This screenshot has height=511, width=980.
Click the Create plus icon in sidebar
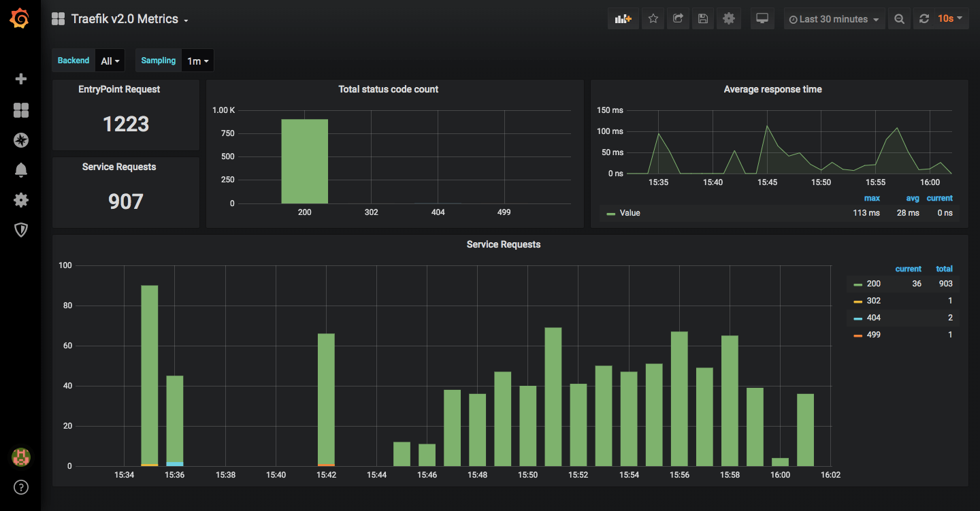(21, 79)
